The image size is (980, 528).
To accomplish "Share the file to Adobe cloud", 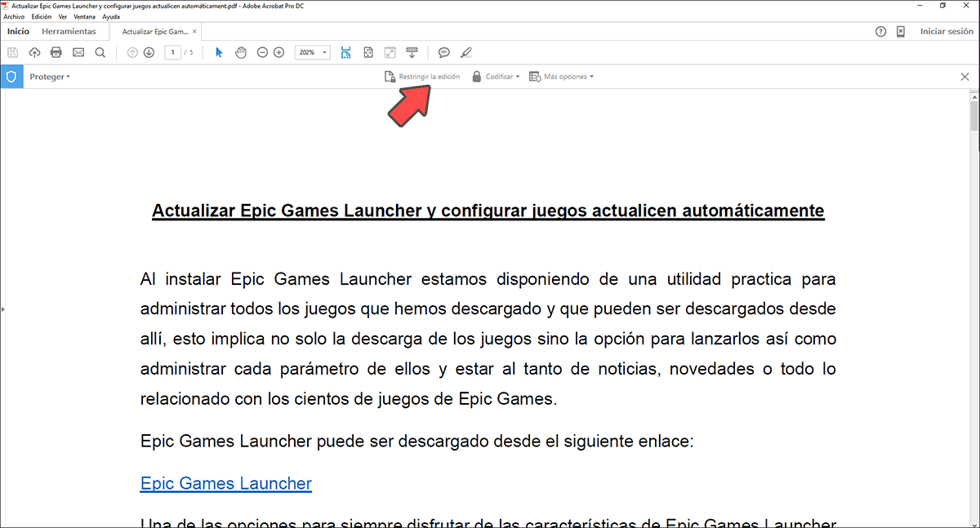I will click(x=34, y=52).
